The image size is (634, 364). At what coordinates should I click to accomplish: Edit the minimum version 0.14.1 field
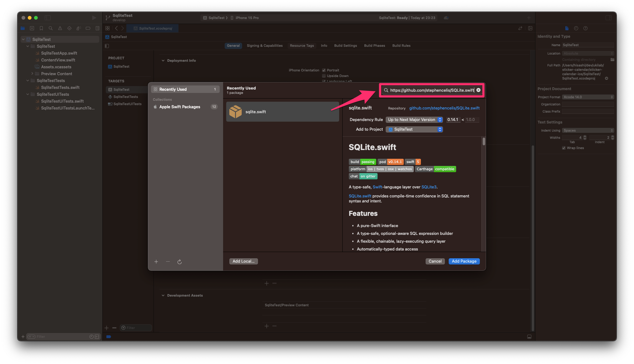tap(453, 120)
